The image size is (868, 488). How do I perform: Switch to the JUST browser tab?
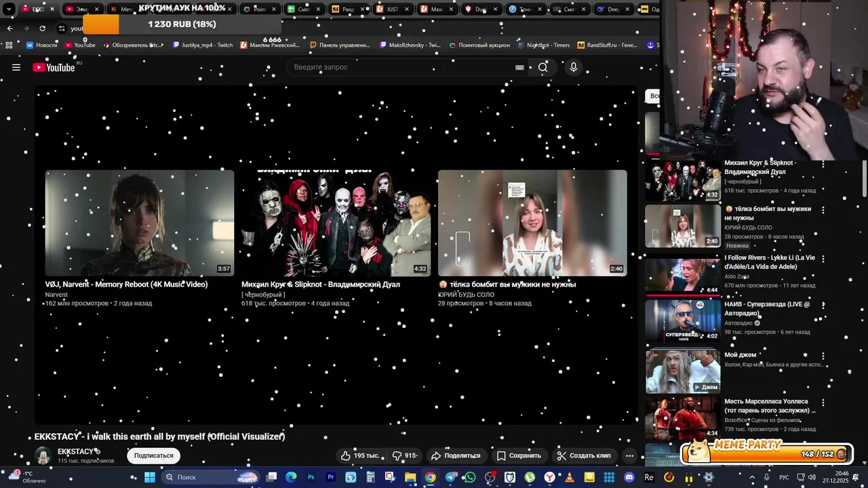pos(390,9)
